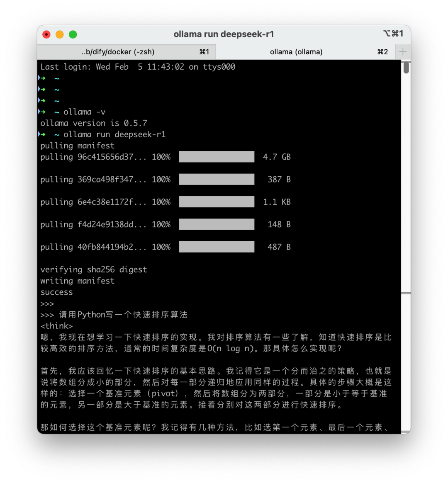This screenshot has width=448, height=483.
Task: Click the mark in the scrollbar track
Action: coord(406,293)
